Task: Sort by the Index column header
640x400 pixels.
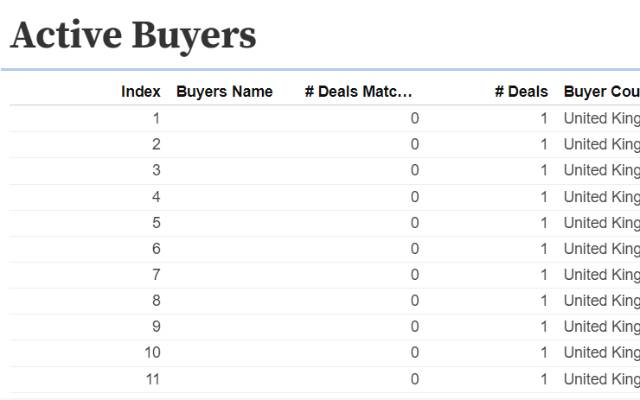Action: [x=141, y=91]
